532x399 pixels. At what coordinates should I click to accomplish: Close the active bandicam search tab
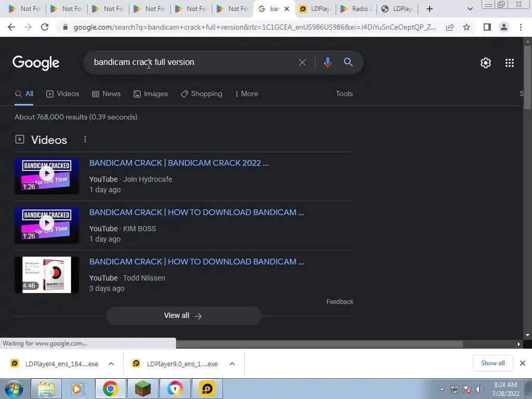287,9
